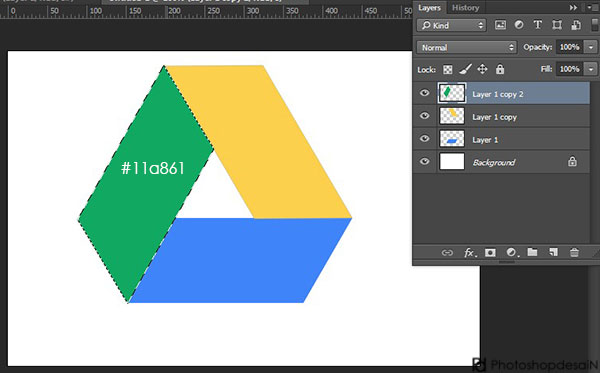Viewport: 600px width, 373px height.
Task: Open the Fill slider arrow
Action: tap(591, 69)
